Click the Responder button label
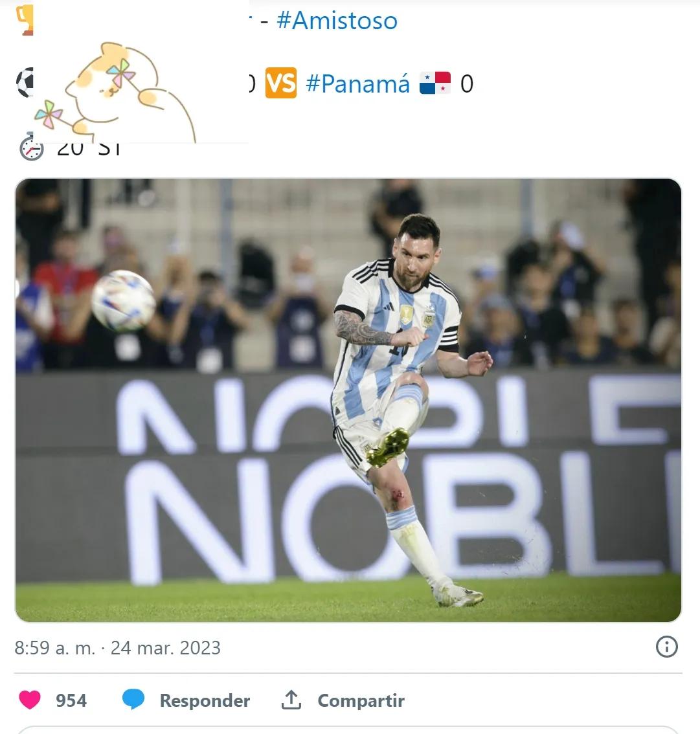This screenshot has width=700, height=734. pyautogui.click(x=205, y=700)
